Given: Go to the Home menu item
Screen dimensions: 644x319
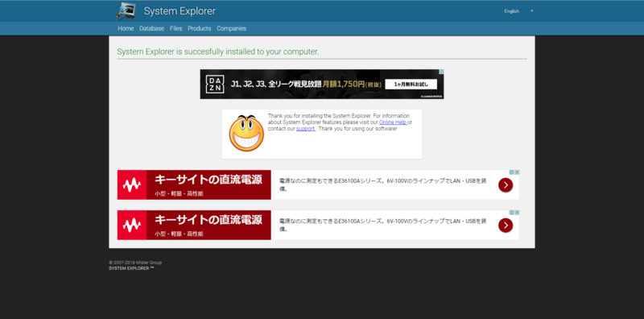Looking at the screenshot, I should (126, 28).
